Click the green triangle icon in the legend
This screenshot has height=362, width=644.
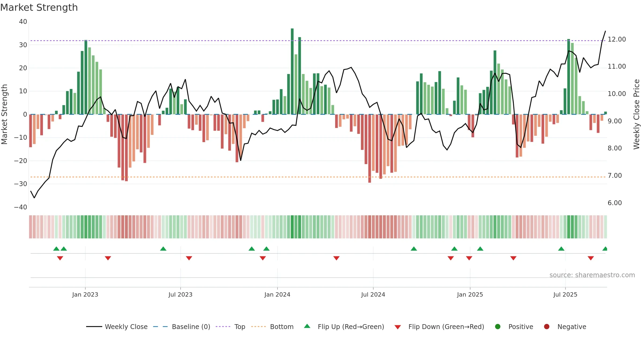tap(307, 326)
